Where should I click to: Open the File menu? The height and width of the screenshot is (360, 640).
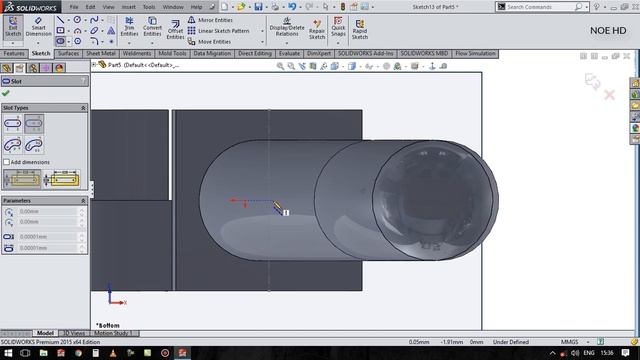click(x=74, y=7)
